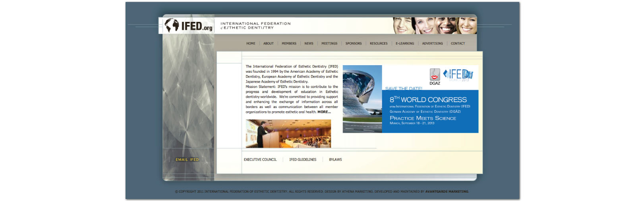View the IFED Guidelines link
This screenshot has width=644, height=201.
(x=303, y=160)
